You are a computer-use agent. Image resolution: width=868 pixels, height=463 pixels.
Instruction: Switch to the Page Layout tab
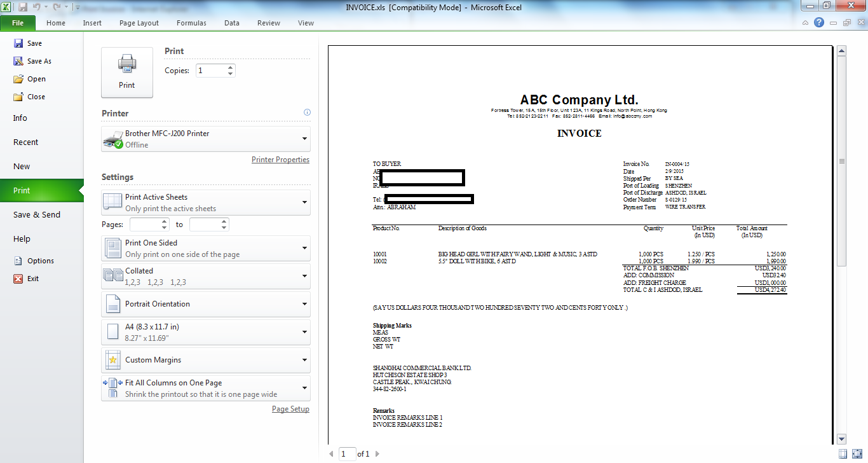click(x=139, y=23)
